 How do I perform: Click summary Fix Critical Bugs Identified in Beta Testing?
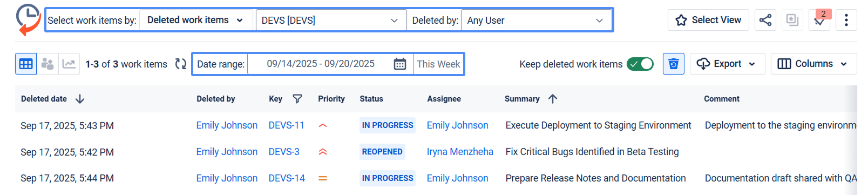click(x=592, y=152)
